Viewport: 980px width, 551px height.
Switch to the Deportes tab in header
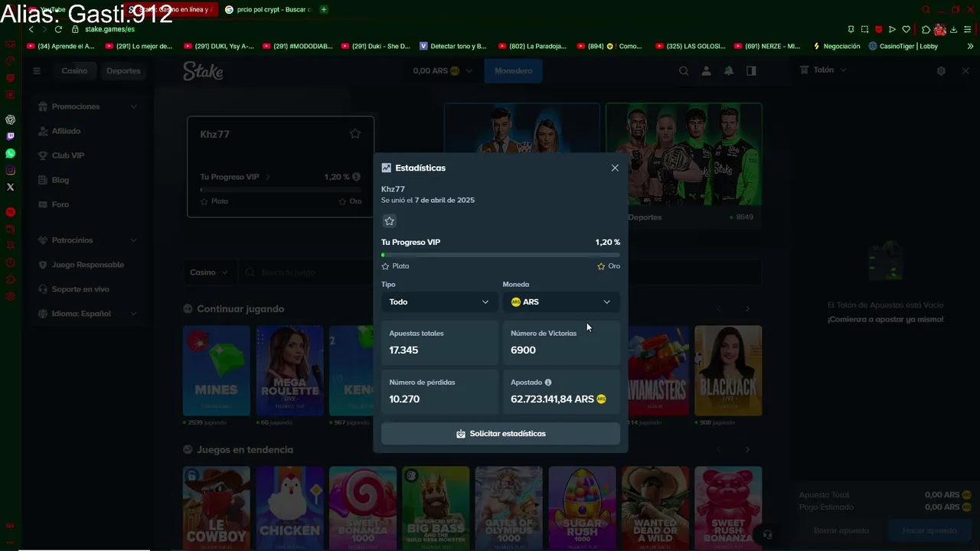click(123, 71)
